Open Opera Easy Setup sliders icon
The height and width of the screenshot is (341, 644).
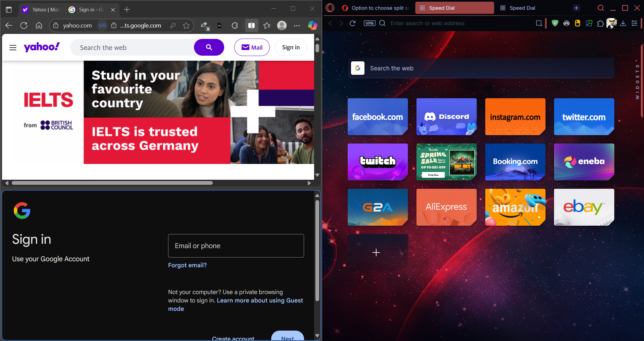tap(634, 23)
